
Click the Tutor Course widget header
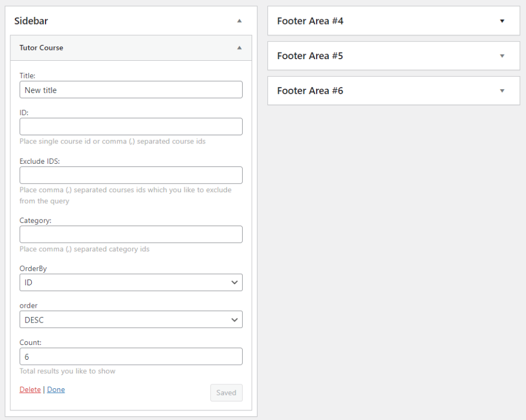[x=42, y=48]
